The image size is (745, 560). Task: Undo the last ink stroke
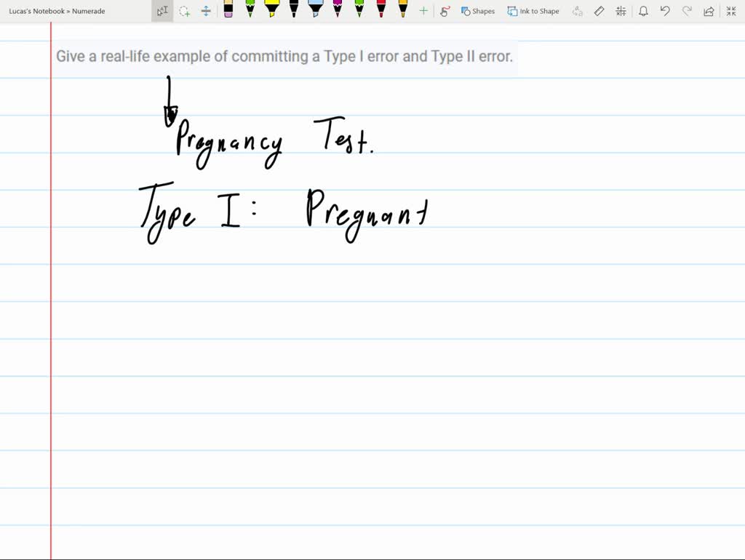665,11
